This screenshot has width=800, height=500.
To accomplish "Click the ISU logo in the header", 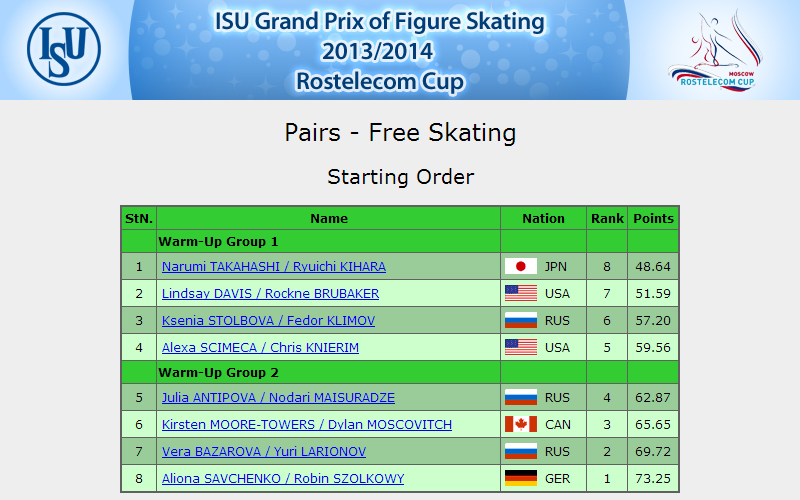I will [64, 49].
